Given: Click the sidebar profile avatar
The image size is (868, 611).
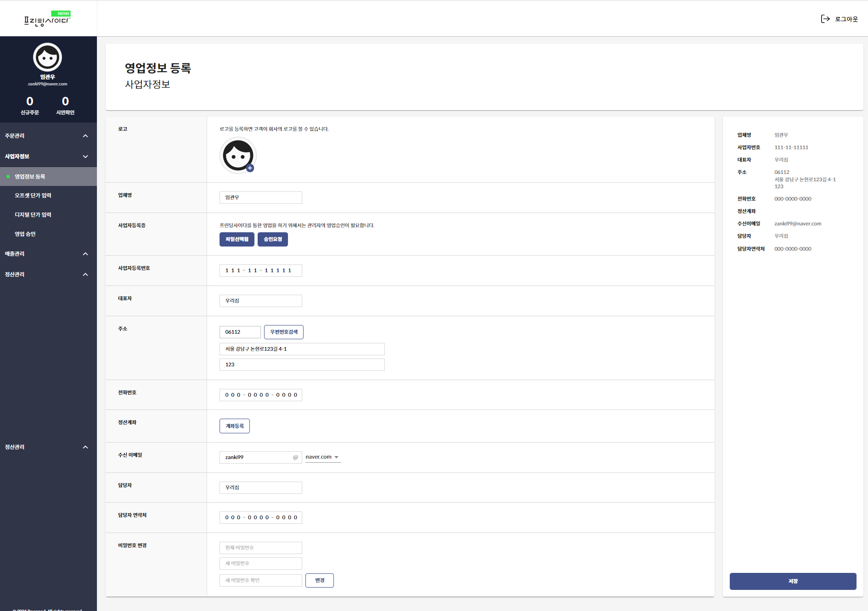Looking at the screenshot, I should pos(47,57).
